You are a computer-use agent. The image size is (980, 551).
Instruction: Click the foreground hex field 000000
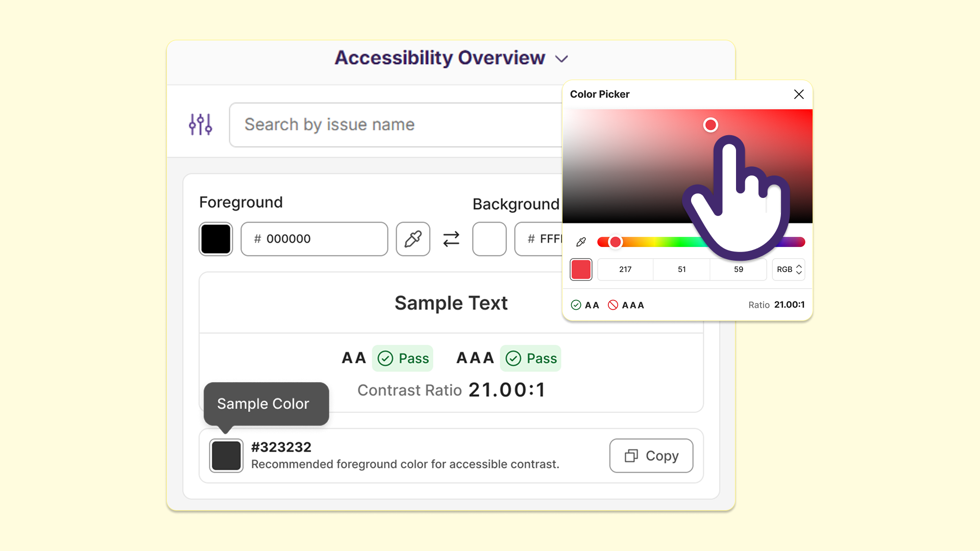click(314, 239)
